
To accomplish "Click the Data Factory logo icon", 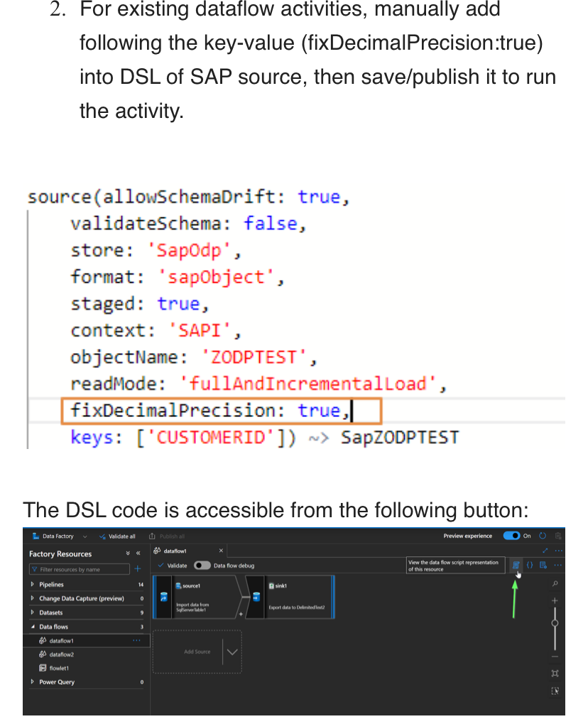I will (36, 536).
